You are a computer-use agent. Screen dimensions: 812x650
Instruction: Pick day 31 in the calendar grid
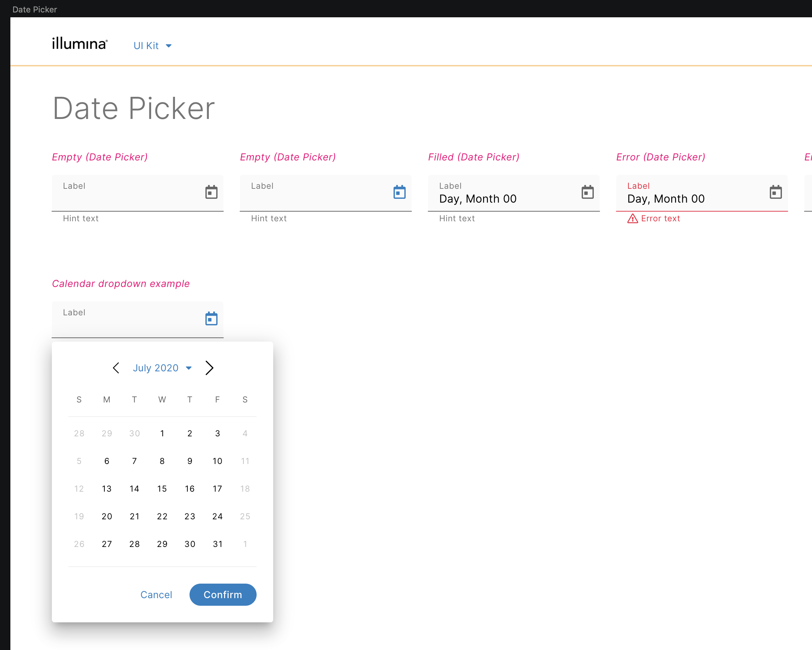(x=217, y=544)
